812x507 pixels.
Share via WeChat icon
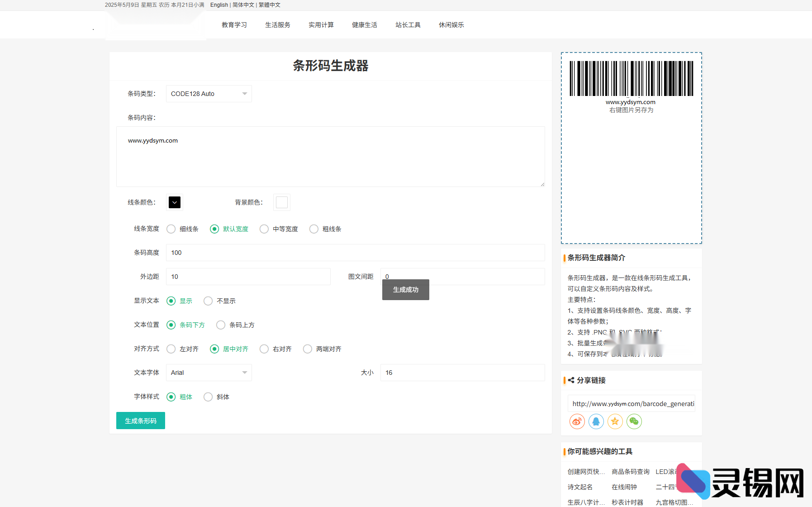pos(634,421)
